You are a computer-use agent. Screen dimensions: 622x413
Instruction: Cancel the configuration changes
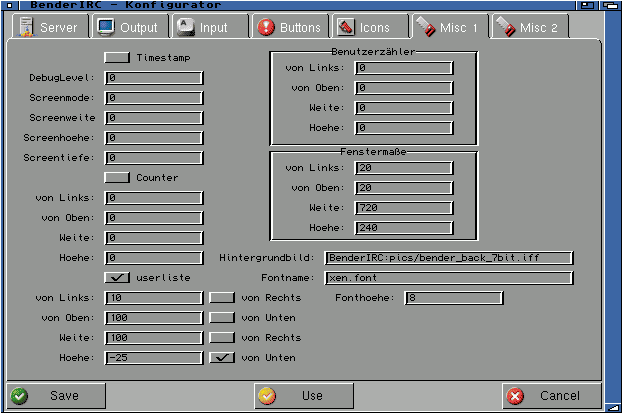(552, 396)
